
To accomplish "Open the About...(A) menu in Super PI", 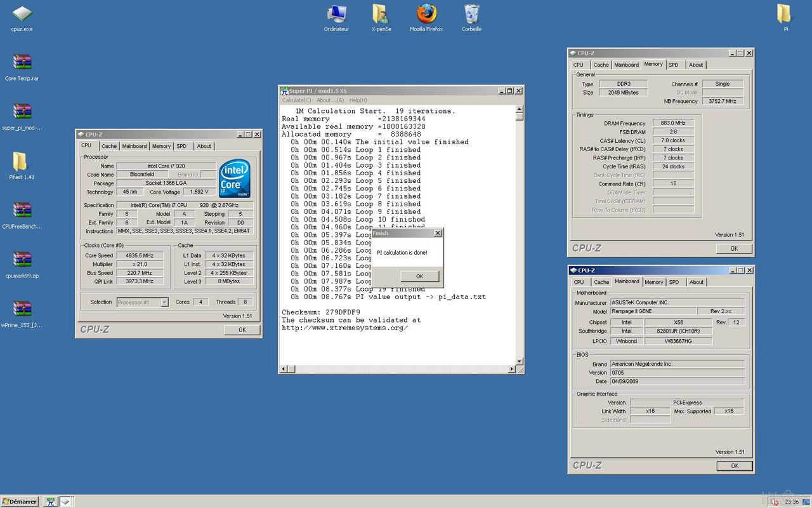I will pyautogui.click(x=330, y=100).
